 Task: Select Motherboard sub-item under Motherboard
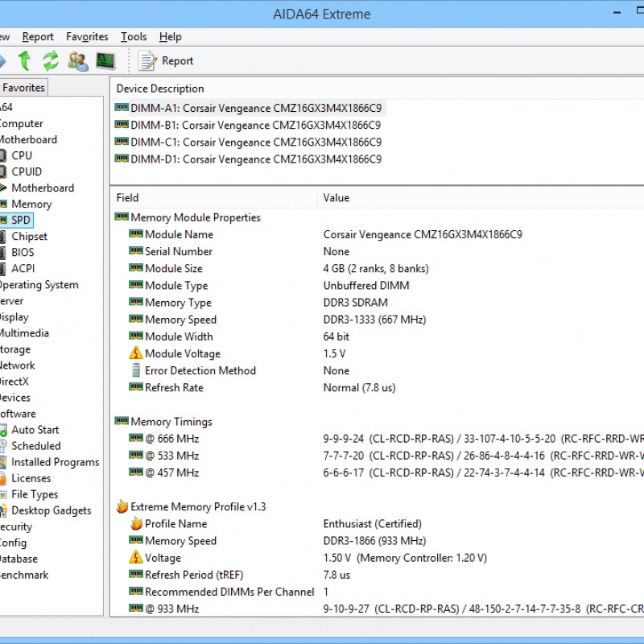point(43,188)
